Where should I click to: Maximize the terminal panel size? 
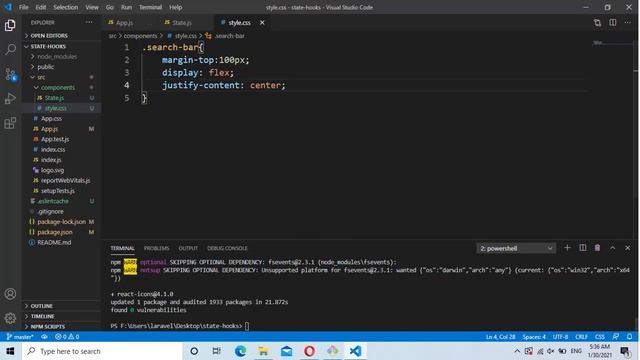[x=613, y=248]
